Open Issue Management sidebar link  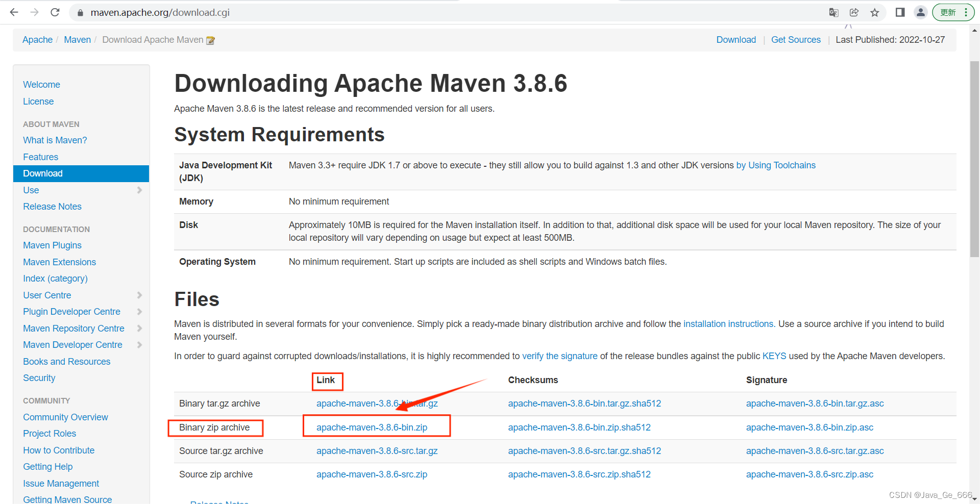pyautogui.click(x=61, y=484)
